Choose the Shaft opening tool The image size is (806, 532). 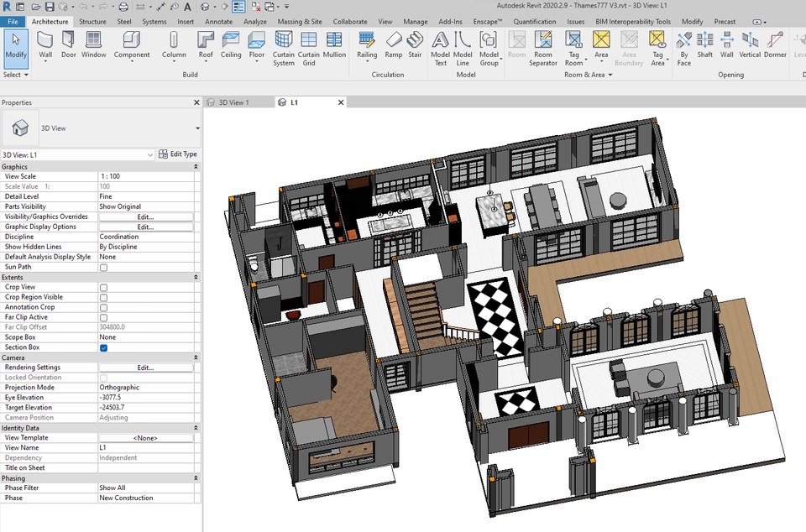point(704,45)
